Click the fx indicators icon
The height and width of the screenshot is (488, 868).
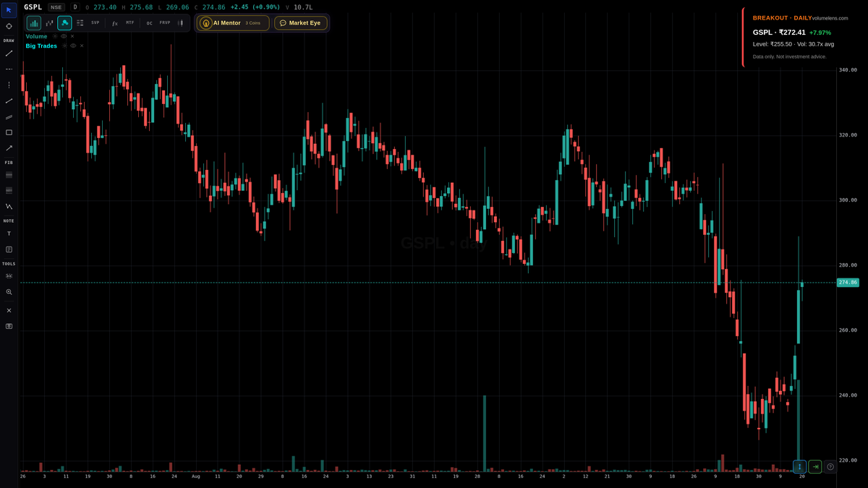click(115, 22)
